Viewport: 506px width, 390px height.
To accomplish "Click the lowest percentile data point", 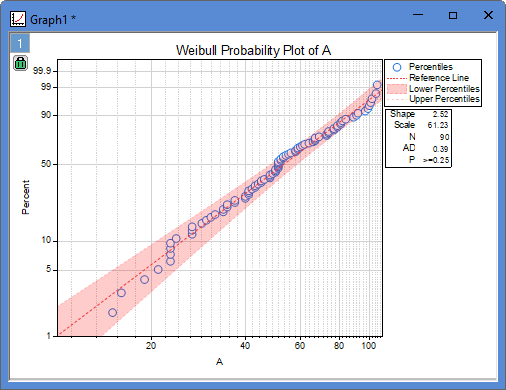I will pyautogui.click(x=113, y=312).
